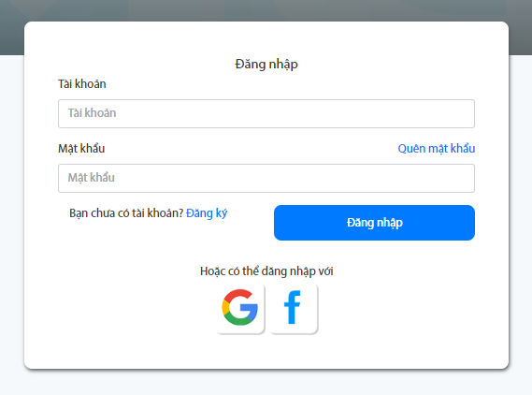
Task: Sign in with the Facebook icon
Action: point(294,308)
